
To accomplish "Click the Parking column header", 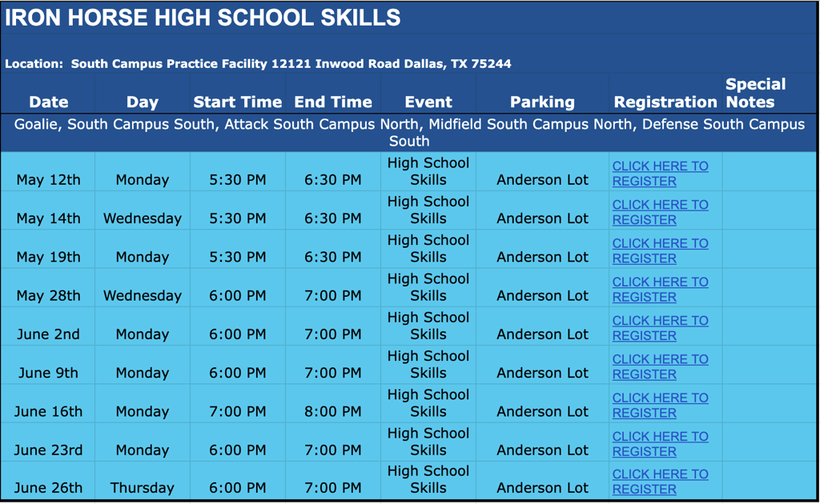I will coord(542,102).
